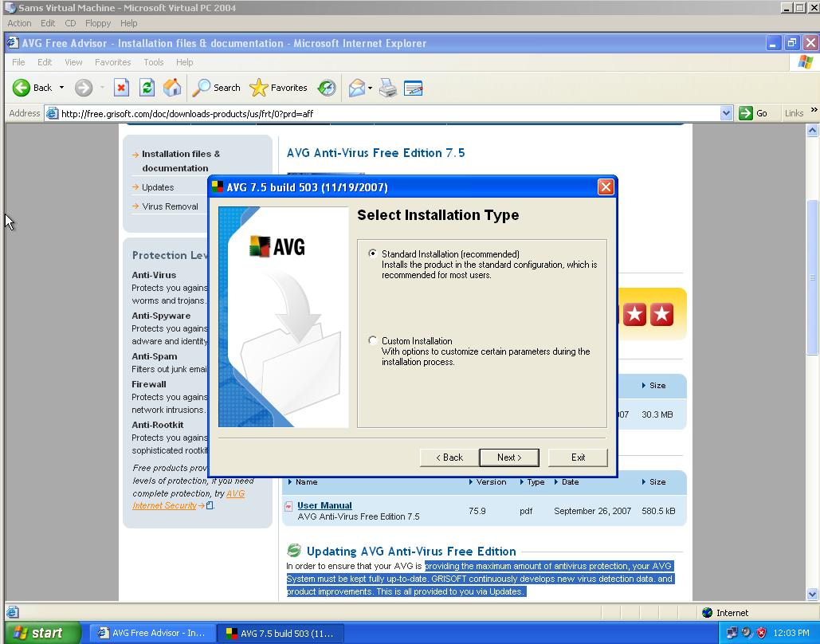
Task: Open Virtual PC Action menu
Action: click(19, 23)
